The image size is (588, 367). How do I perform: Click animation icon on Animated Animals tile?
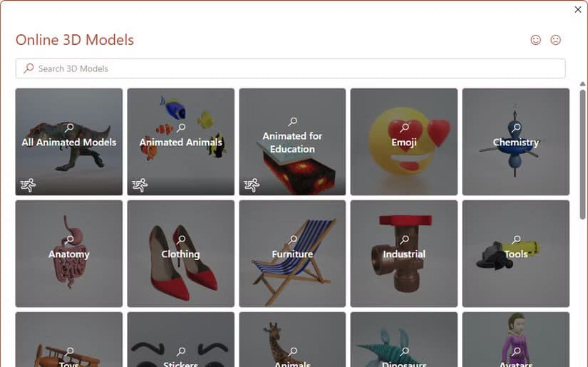(x=140, y=185)
